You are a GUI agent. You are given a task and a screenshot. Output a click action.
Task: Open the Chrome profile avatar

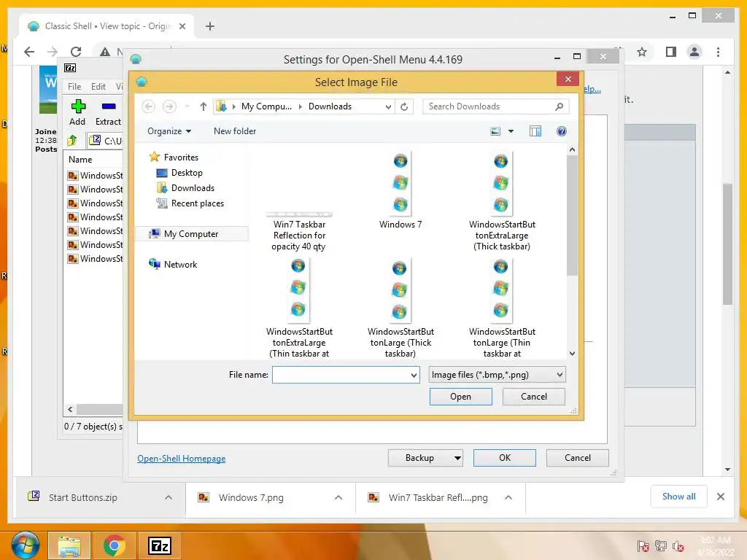coord(694,52)
